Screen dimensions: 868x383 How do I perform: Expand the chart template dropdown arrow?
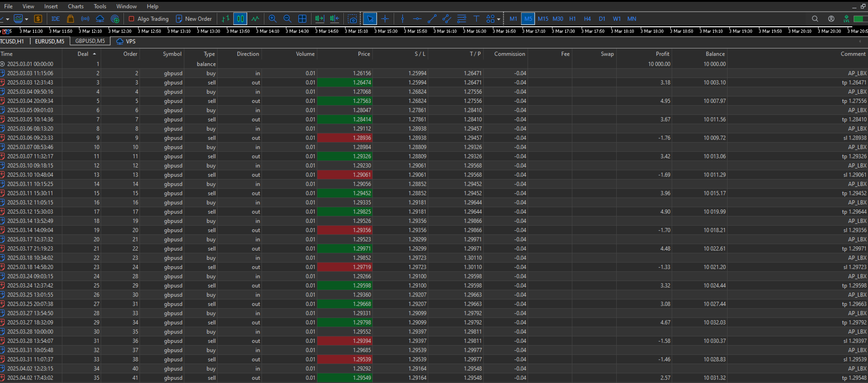click(x=27, y=19)
